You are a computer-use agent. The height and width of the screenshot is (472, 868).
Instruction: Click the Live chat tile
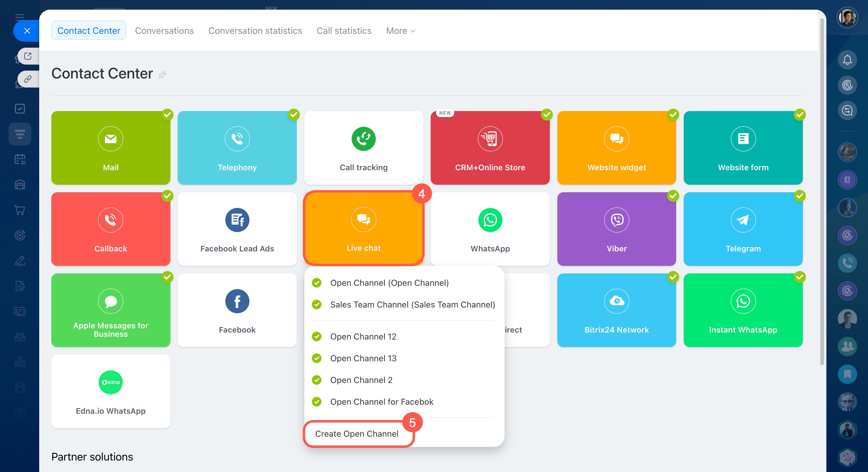tap(363, 228)
